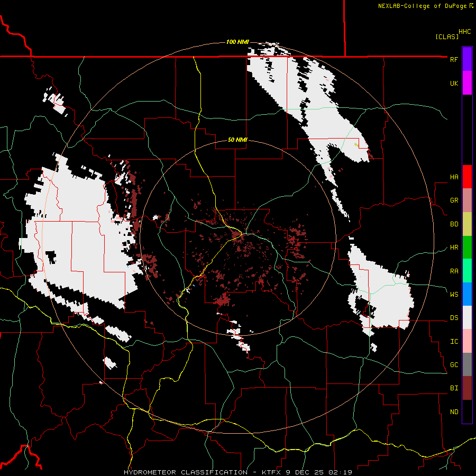The width and height of the screenshot is (476, 476).
Task: Click the NEXLAB-College of DuPage text
Action: 422,6
